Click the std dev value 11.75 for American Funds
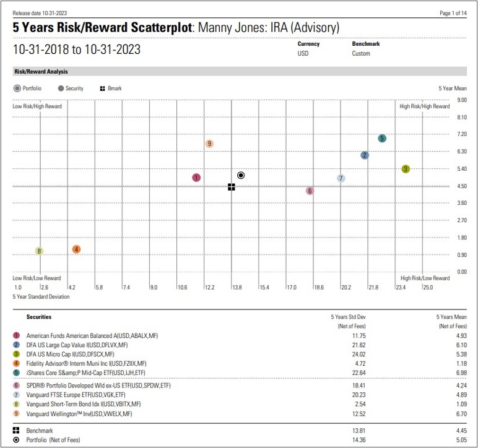 click(x=358, y=335)
